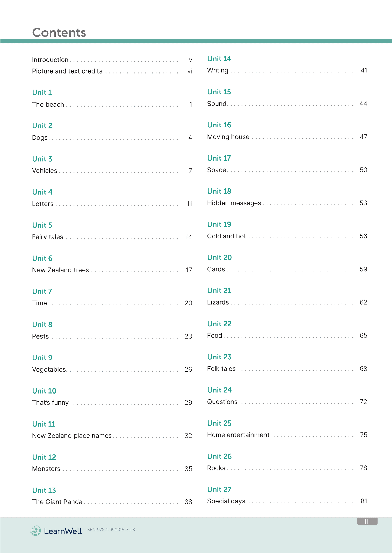The width and height of the screenshot is (392, 553).
Task: Click the Contents page title
Action: (59, 33)
